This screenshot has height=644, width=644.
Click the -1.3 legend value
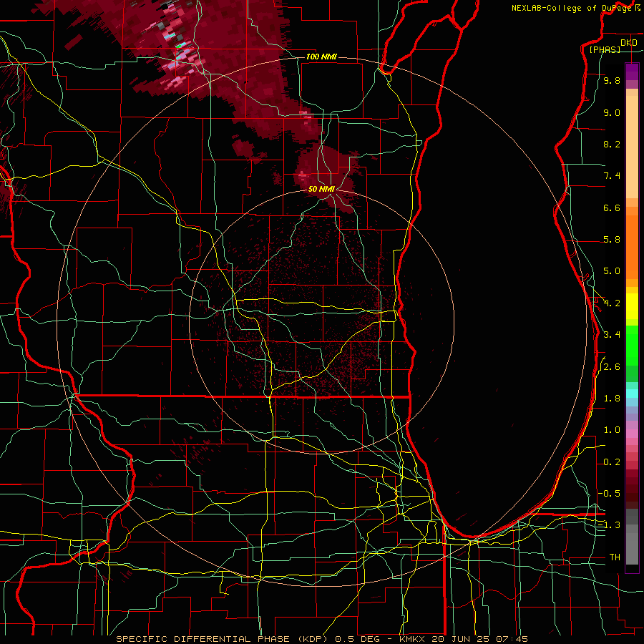610,525
